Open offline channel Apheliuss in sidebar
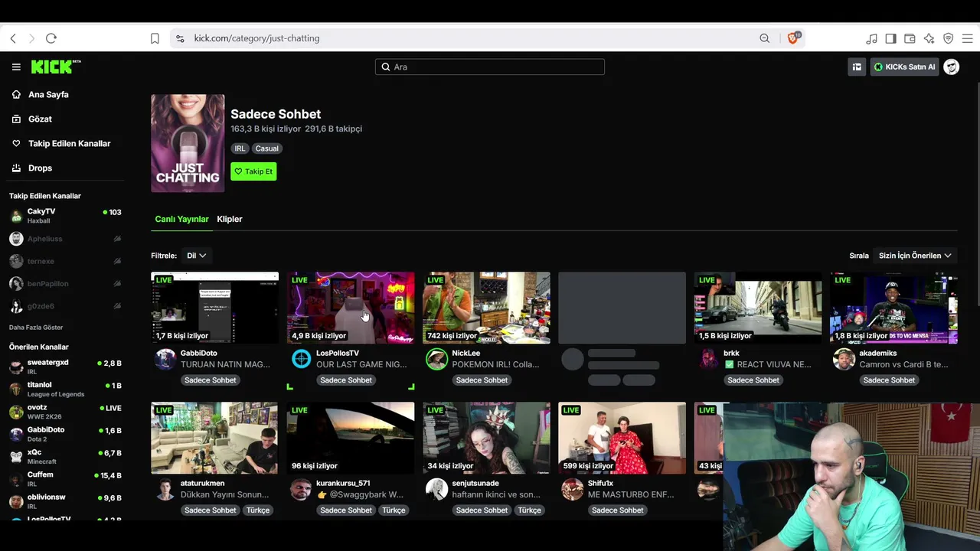 tap(65, 239)
